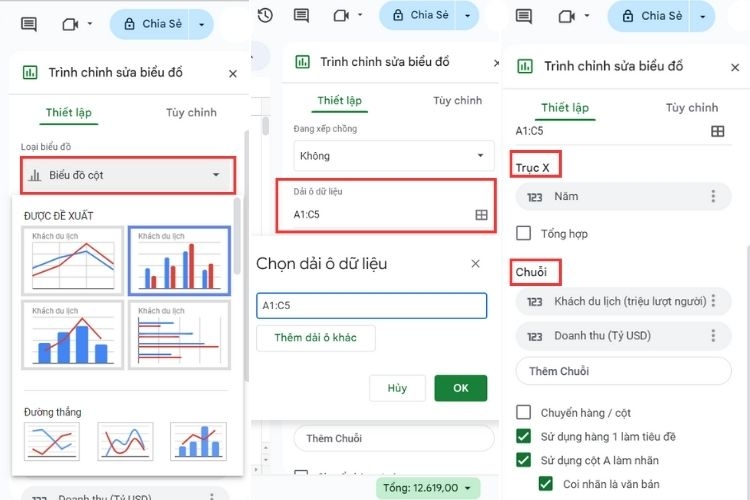750x500 pixels.
Task: Click Thêm Chuỗi field in right panel
Action: [623, 371]
